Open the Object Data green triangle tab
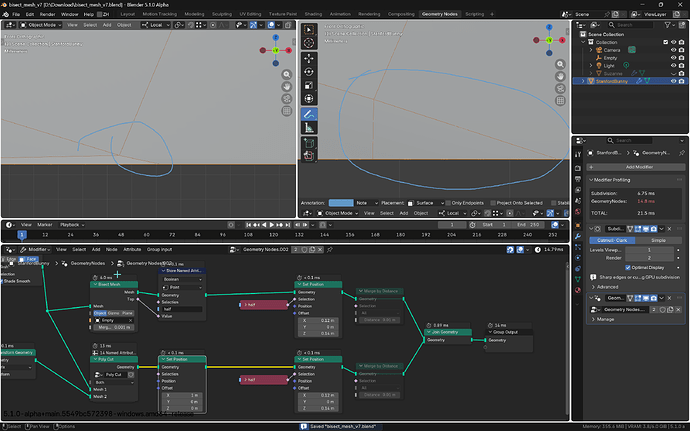The height and width of the screenshot is (431, 690). point(578,279)
